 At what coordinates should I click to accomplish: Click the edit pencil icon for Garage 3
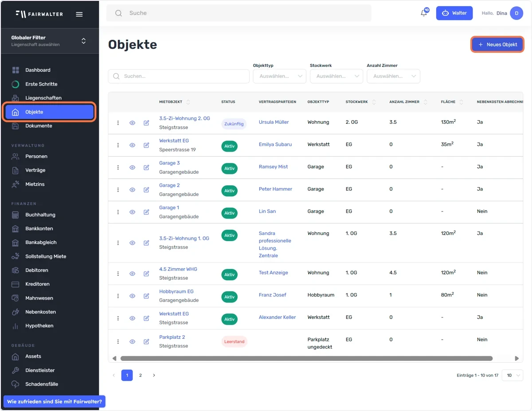[x=146, y=167]
